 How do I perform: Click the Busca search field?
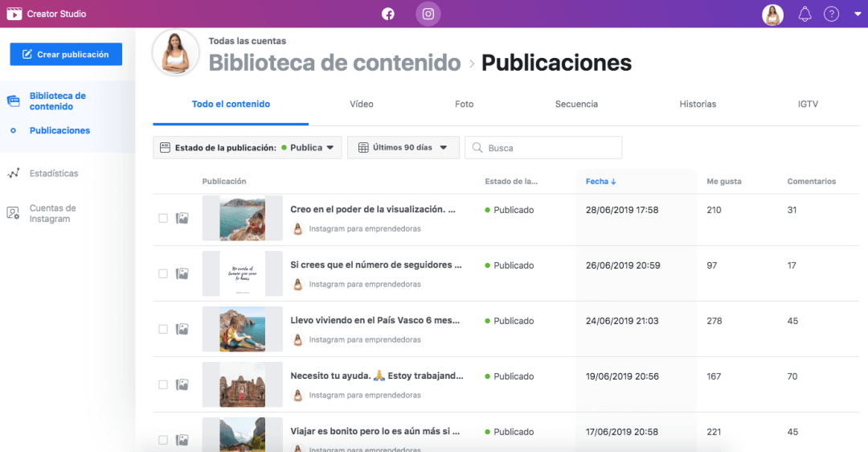tap(543, 147)
